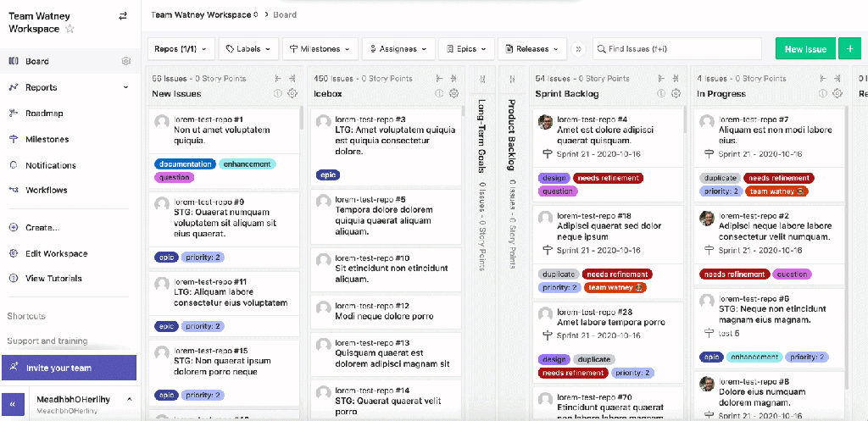
Task: Open Notifications page
Action: coord(51,165)
